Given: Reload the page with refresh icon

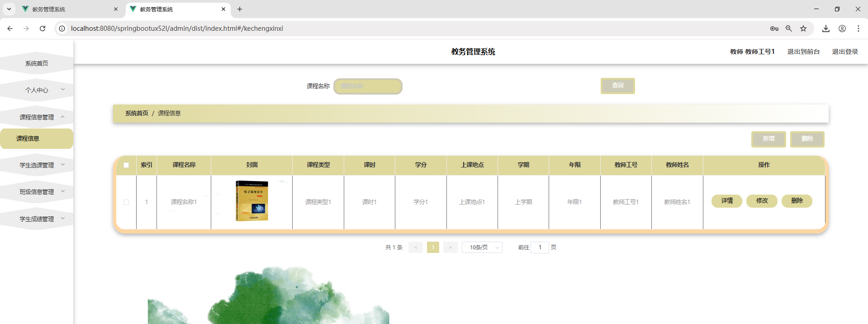Looking at the screenshot, I should click(x=43, y=29).
